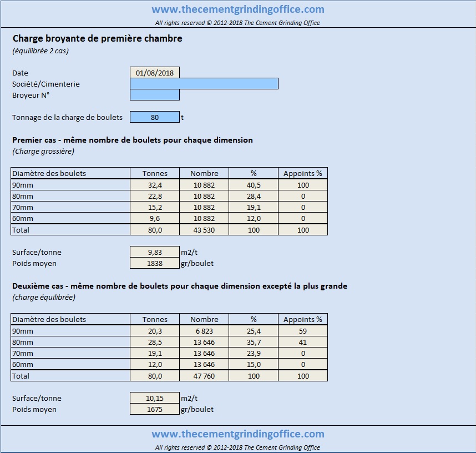Select the first table's Appoints % header
This screenshot has width=476, height=453.
point(303,173)
